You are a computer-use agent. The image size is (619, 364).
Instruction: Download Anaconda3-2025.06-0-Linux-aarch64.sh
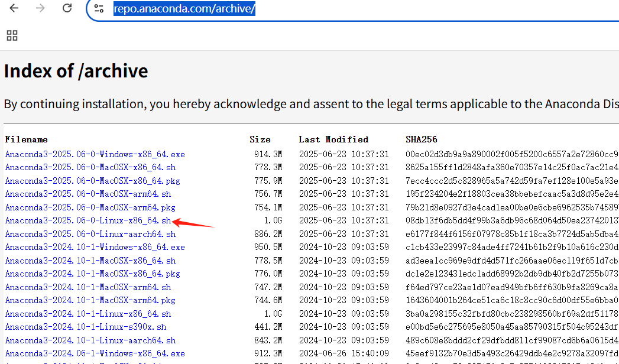point(90,234)
